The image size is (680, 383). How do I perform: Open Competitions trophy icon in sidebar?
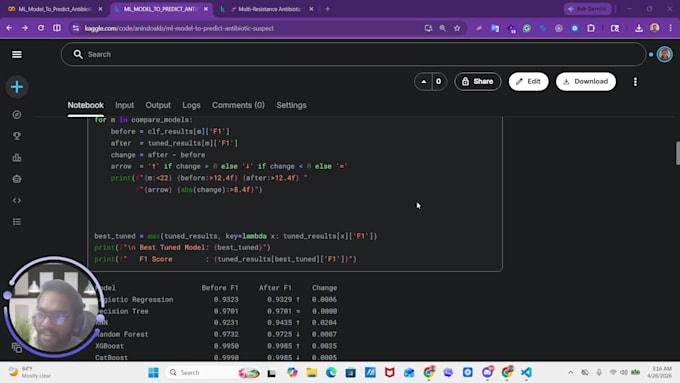(x=17, y=136)
